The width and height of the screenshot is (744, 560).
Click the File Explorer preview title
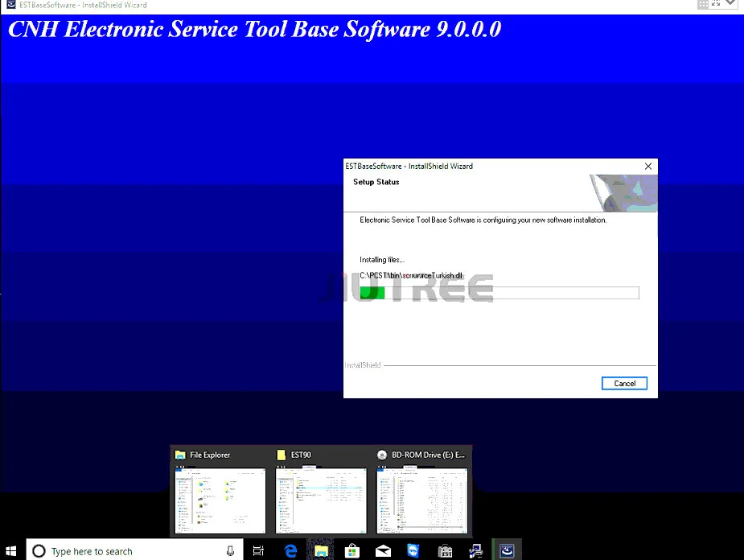click(210, 455)
